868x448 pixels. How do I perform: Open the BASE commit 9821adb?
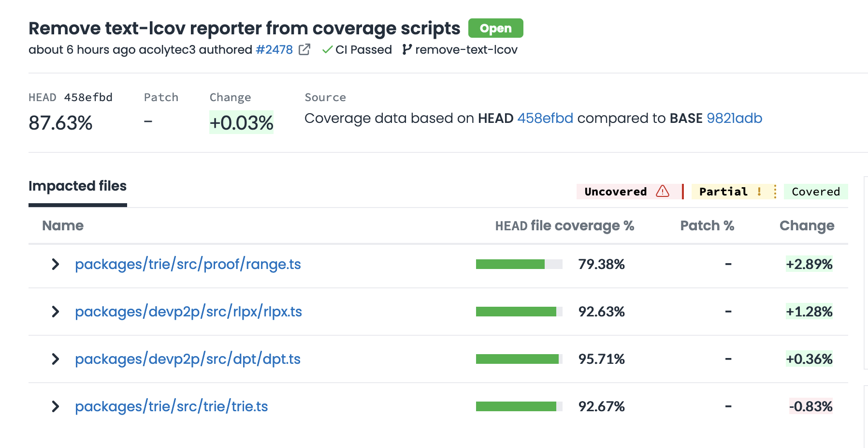pos(735,118)
